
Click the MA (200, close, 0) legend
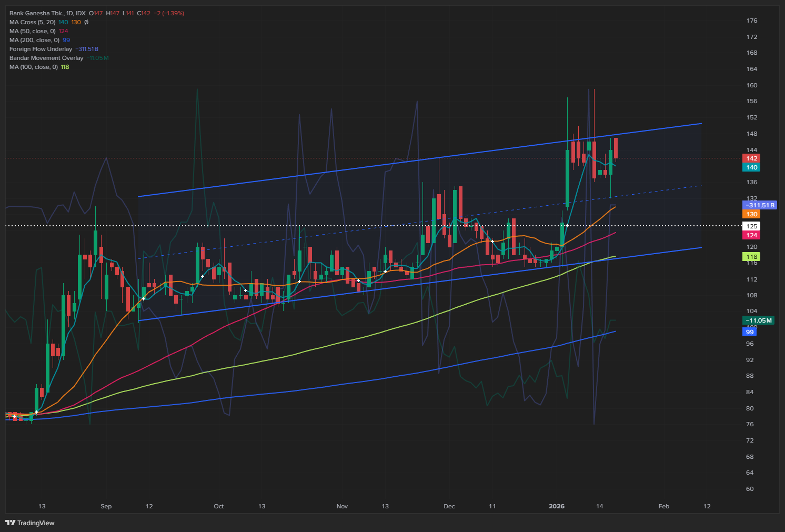click(x=34, y=40)
